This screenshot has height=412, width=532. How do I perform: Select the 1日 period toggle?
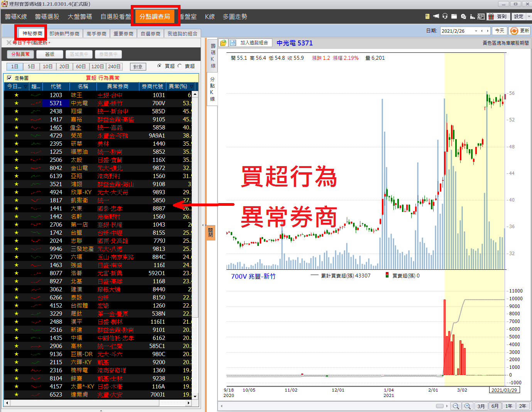point(15,67)
